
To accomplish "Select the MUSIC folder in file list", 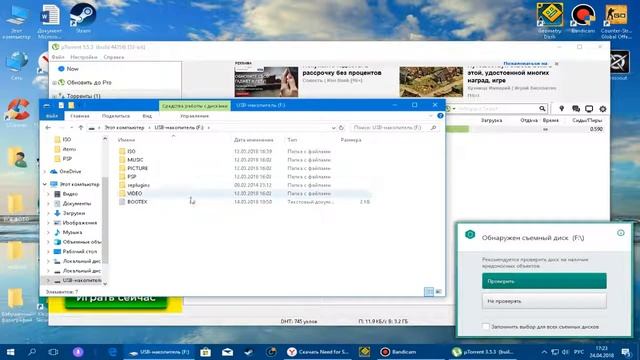I will point(135,160).
